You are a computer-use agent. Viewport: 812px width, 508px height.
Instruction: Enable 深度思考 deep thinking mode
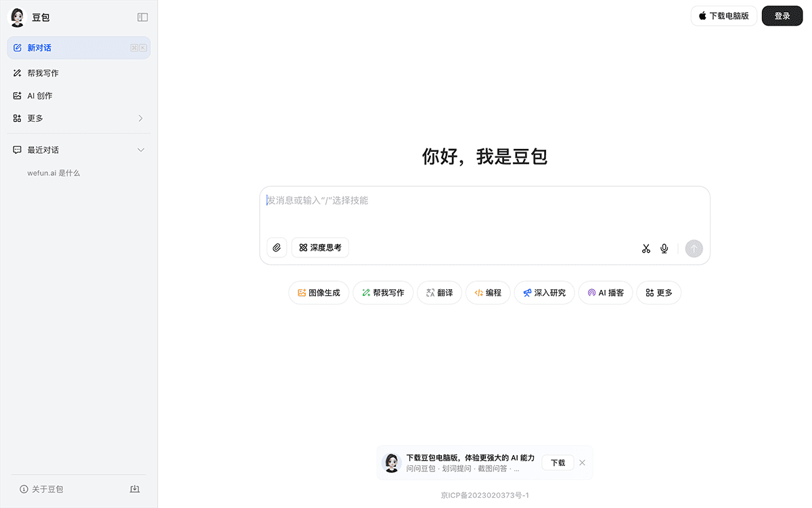point(319,247)
